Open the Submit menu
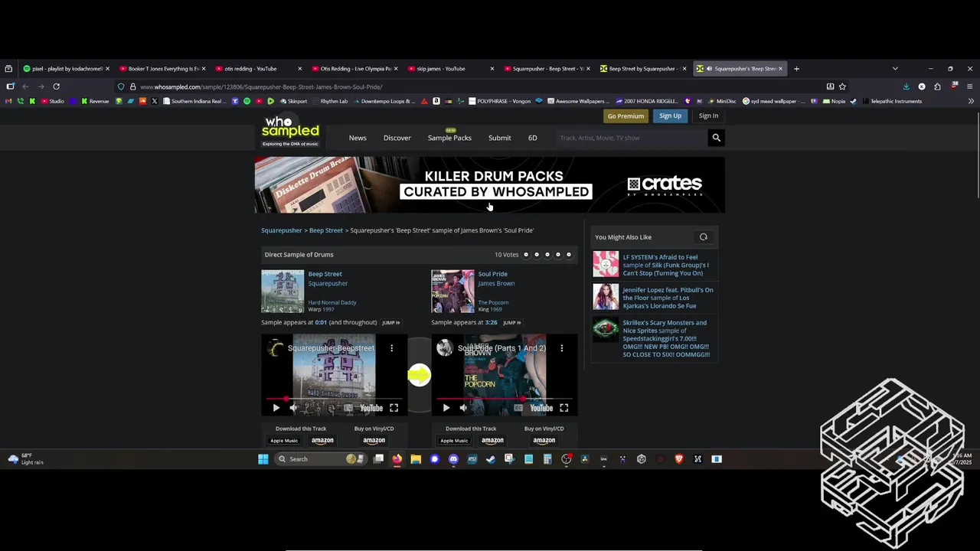The image size is (980, 551). coord(500,138)
